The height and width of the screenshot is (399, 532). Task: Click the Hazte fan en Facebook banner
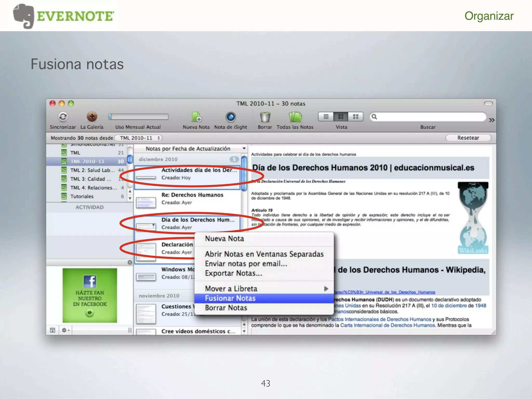[90, 295]
